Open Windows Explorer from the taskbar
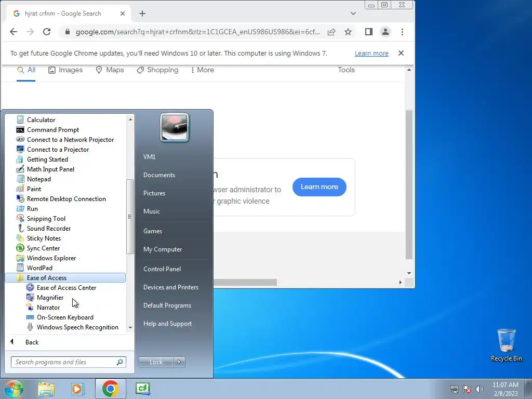 pos(46,389)
